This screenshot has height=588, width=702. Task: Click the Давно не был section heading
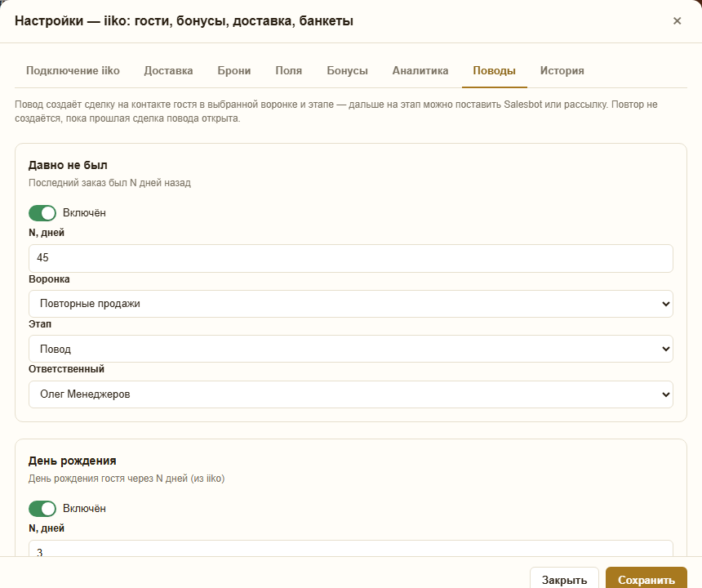tap(68, 165)
